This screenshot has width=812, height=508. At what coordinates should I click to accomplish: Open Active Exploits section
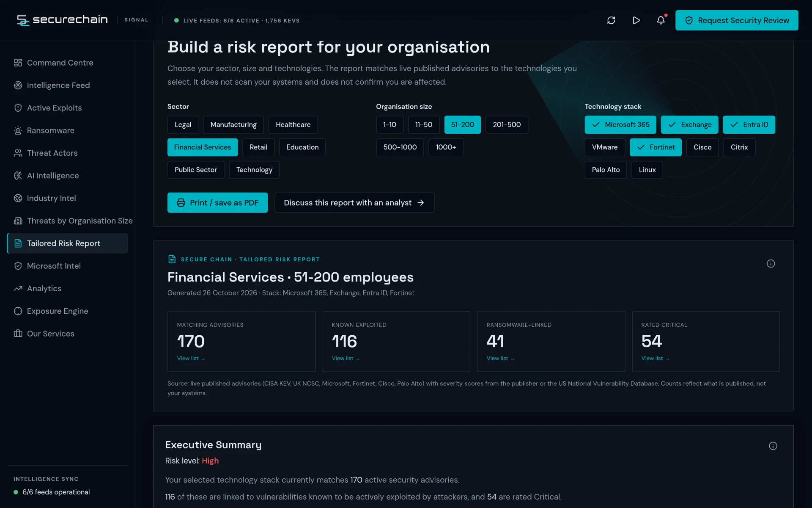click(x=67, y=108)
